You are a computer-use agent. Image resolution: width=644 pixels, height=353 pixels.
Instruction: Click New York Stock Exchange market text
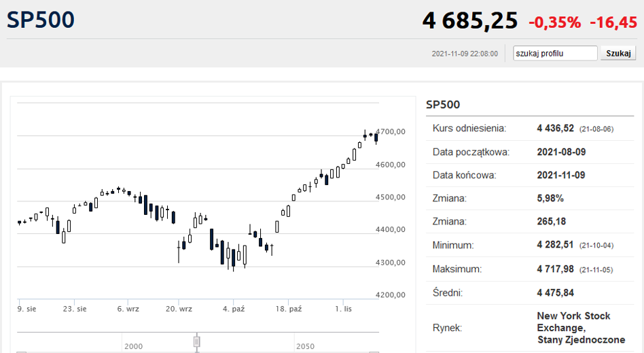(x=581, y=328)
